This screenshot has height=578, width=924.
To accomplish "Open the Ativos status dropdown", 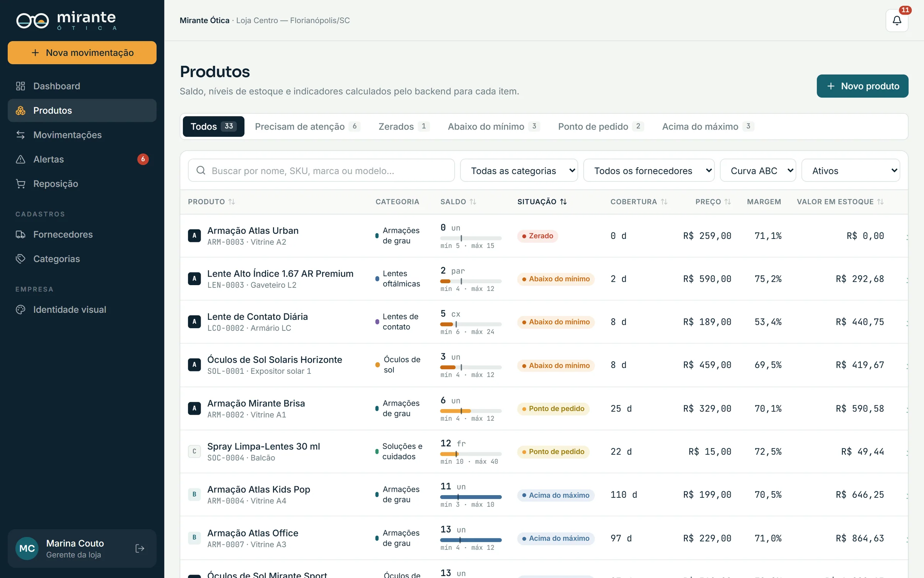I will coord(850,170).
